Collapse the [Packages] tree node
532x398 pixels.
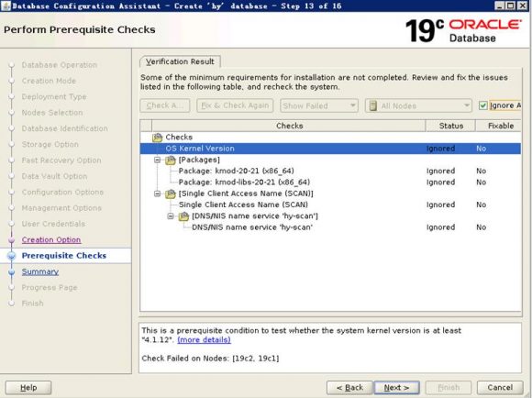pos(158,160)
